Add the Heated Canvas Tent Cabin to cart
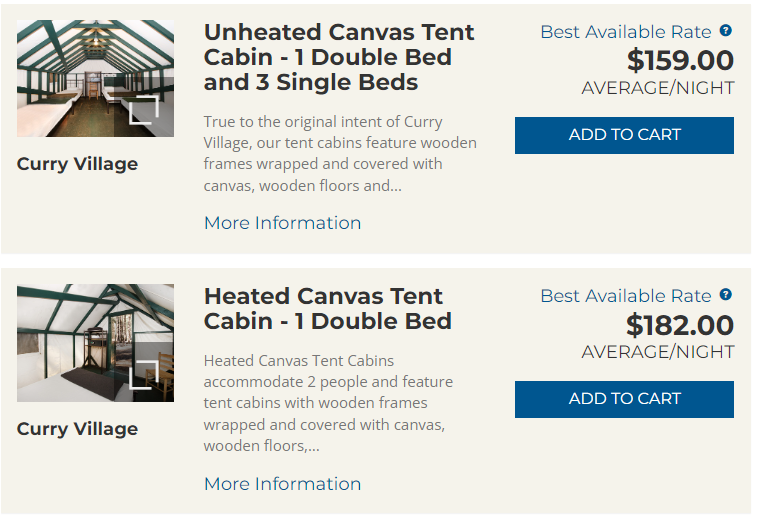The image size is (774, 527). pos(624,399)
